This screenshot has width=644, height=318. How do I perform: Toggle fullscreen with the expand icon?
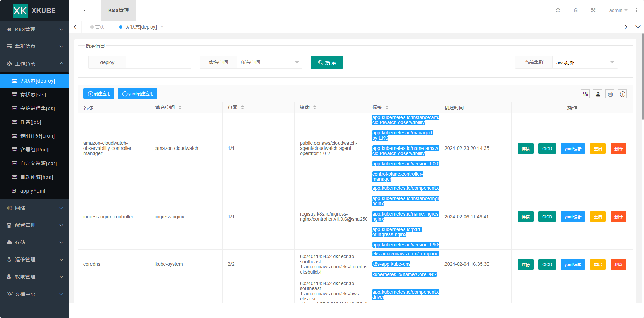tap(593, 10)
